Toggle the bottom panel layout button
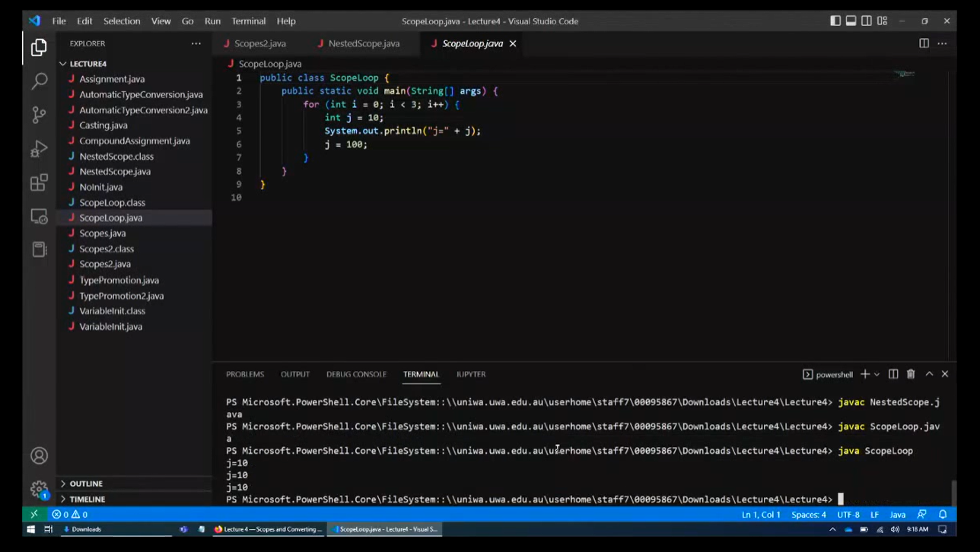The width and height of the screenshot is (980, 552). (x=851, y=21)
